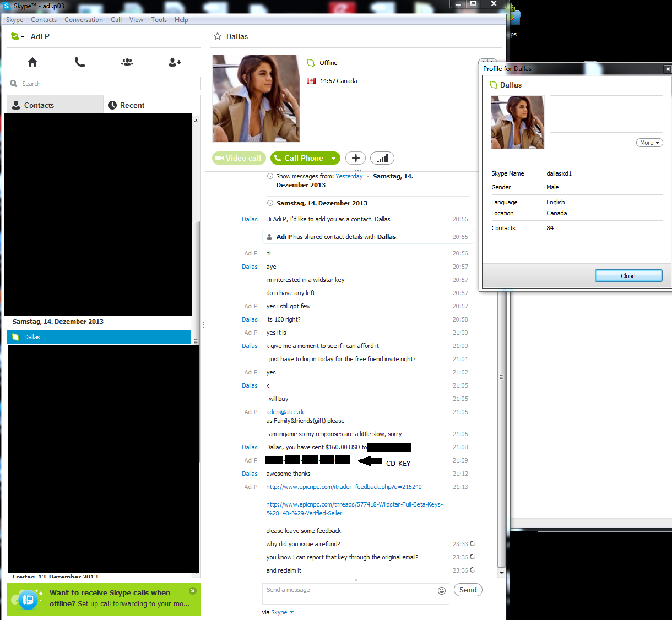672x620 pixels.
Task: Click the conversation scrollbar down arrow
Action: [x=501, y=573]
